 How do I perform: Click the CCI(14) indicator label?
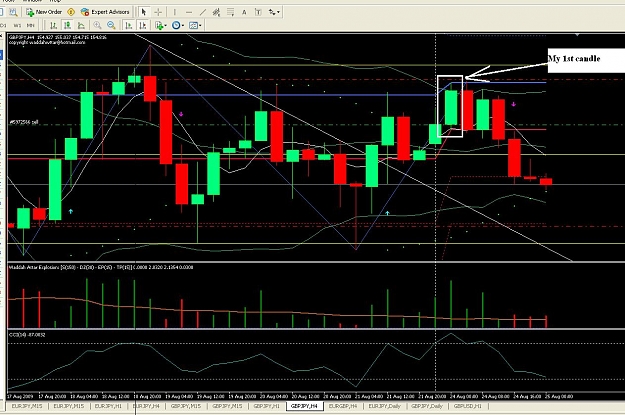pyautogui.click(x=27, y=334)
